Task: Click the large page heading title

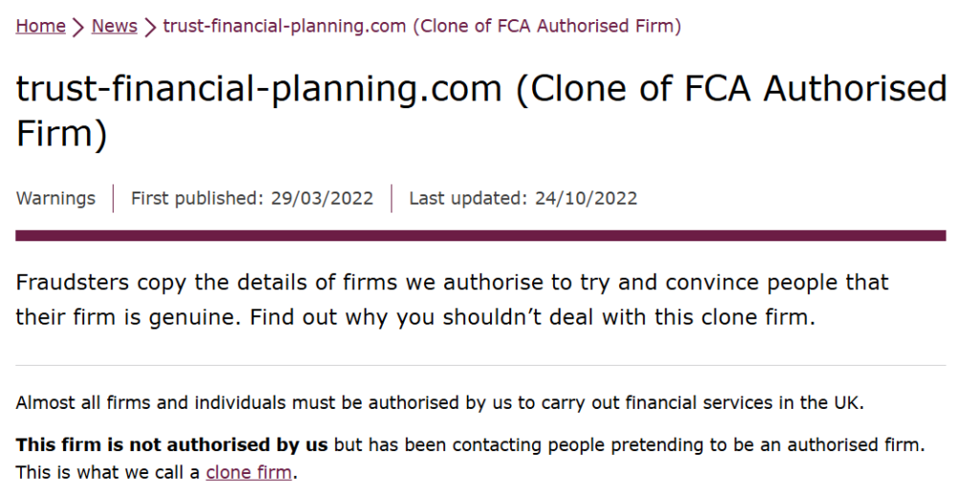Action: 481,111
